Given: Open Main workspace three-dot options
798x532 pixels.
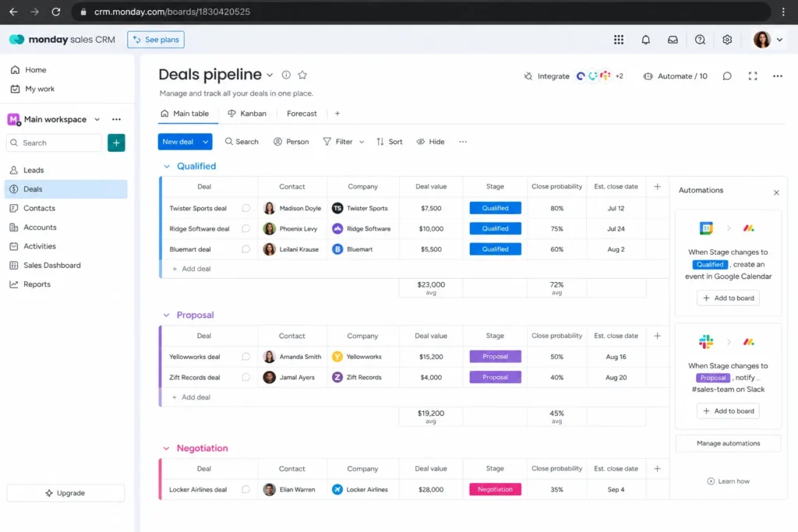Looking at the screenshot, I should tap(117, 119).
